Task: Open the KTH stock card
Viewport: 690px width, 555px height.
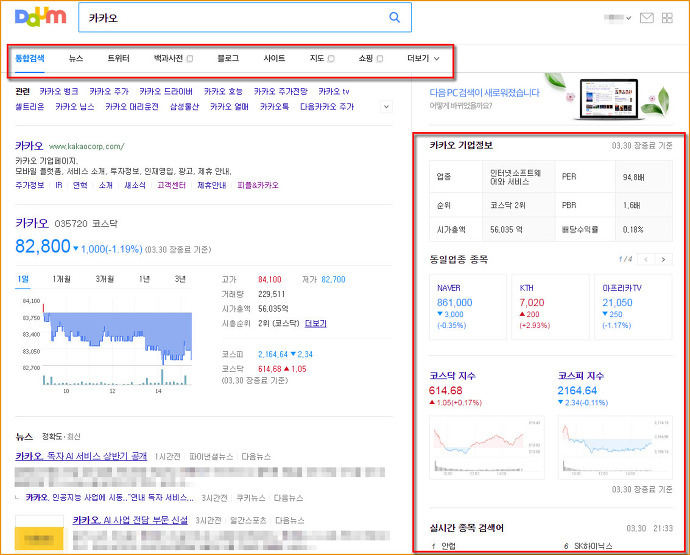Action: [x=550, y=307]
